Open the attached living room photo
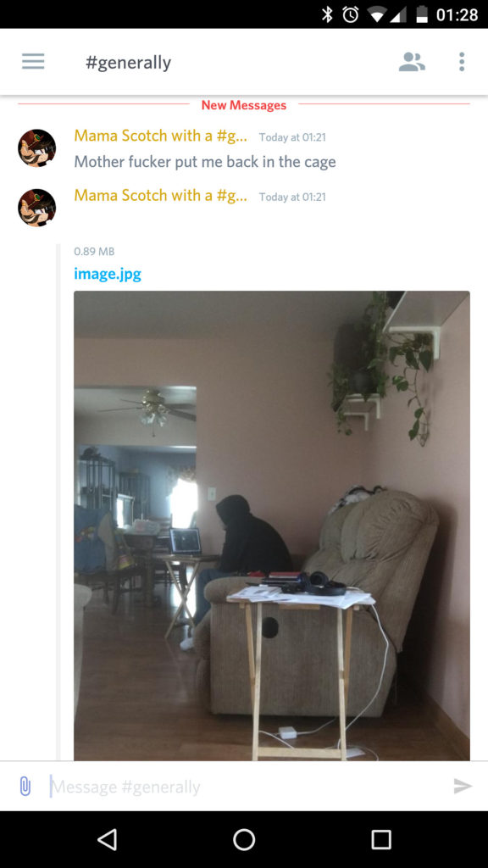The image size is (488, 868). tap(272, 526)
